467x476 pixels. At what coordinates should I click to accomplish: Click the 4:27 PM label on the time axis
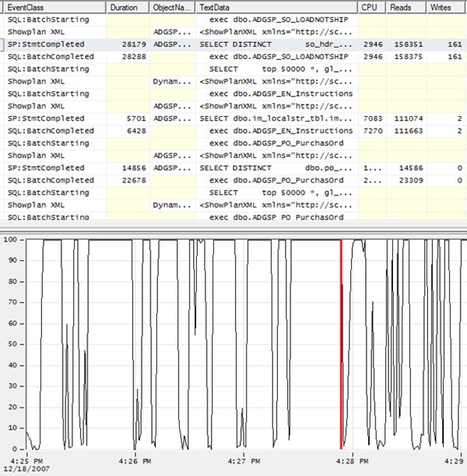(244, 461)
